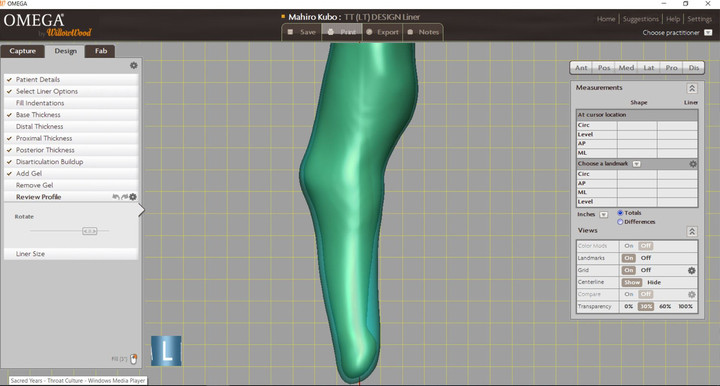This screenshot has width=720, height=386.
Task: Turn Color Mods On
Action: [629, 246]
